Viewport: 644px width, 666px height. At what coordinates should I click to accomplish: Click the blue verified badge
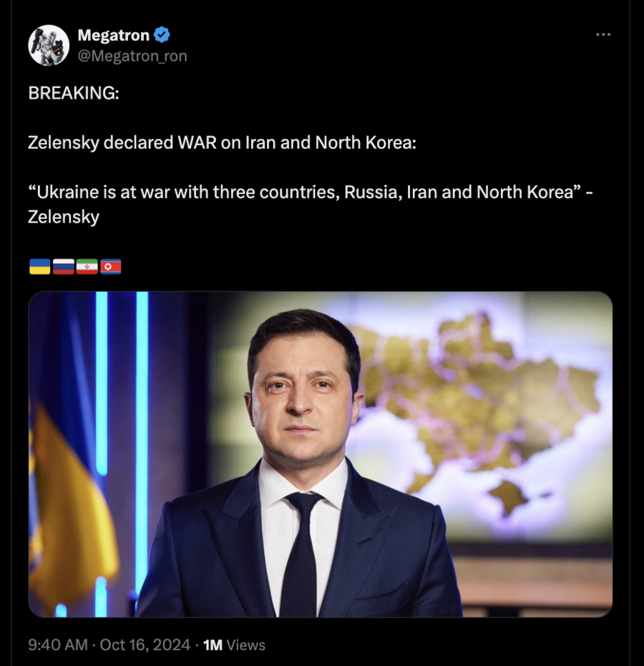tap(162, 35)
